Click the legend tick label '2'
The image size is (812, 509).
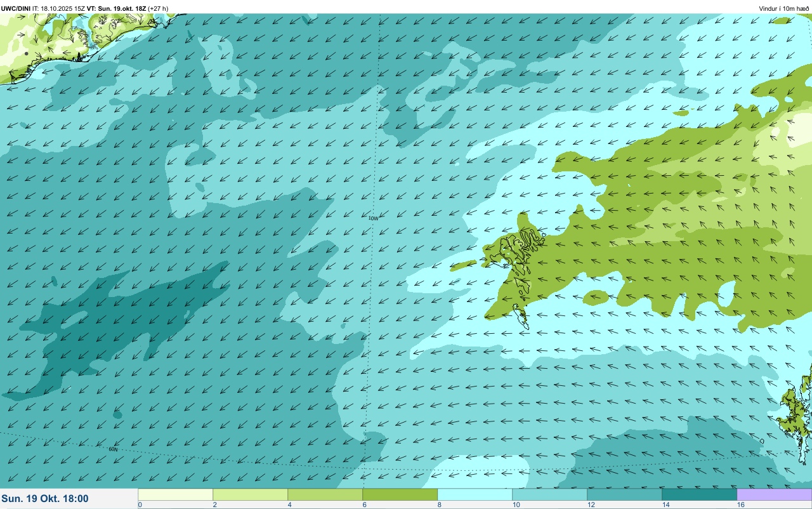pyautogui.click(x=214, y=505)
